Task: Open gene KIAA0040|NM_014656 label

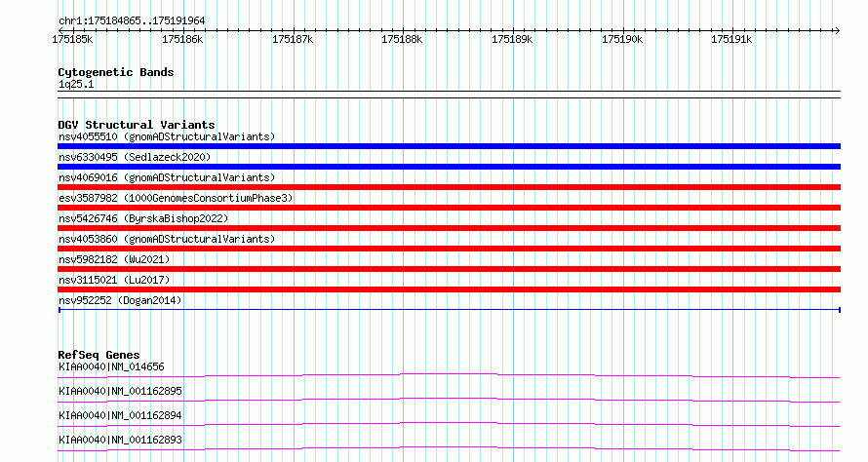Action: (x=111, y=366)
